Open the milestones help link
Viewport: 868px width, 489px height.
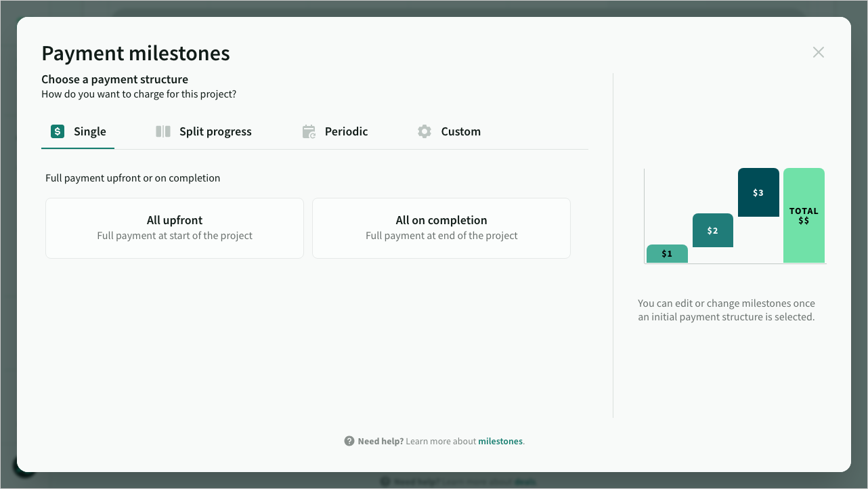[x=500, y=441]
